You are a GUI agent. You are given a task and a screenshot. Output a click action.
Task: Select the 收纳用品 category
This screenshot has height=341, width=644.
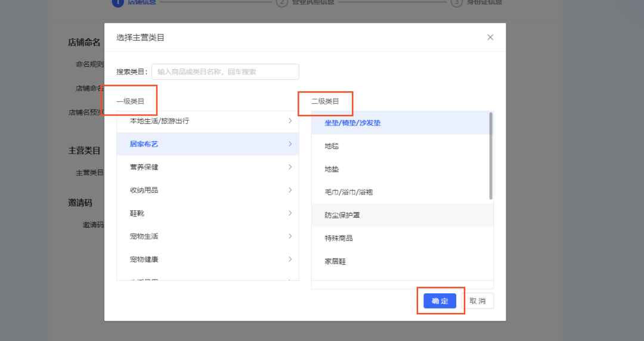pyautogui.click(x=208, y=190)
